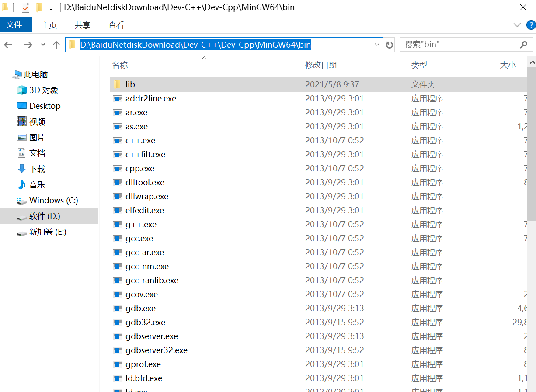Select the dlltool.exe file icon
This screenshot has height=392, width=536.
tap(117, 183)
